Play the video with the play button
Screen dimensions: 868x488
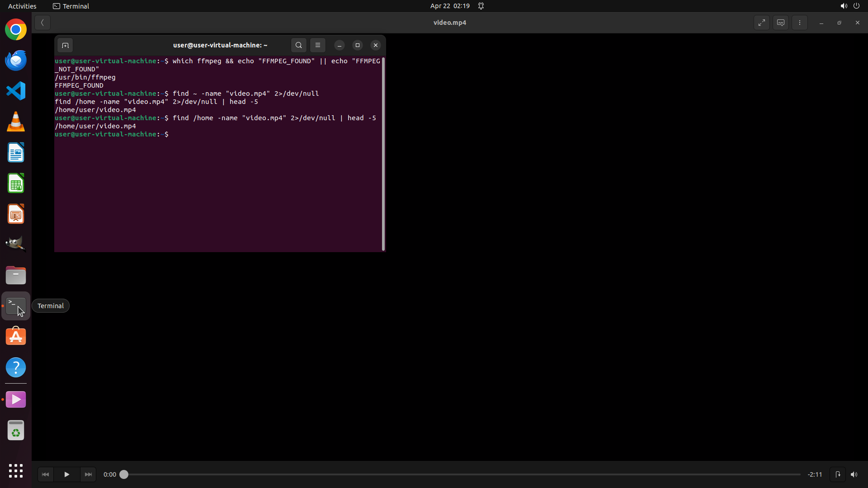[66, 474]
